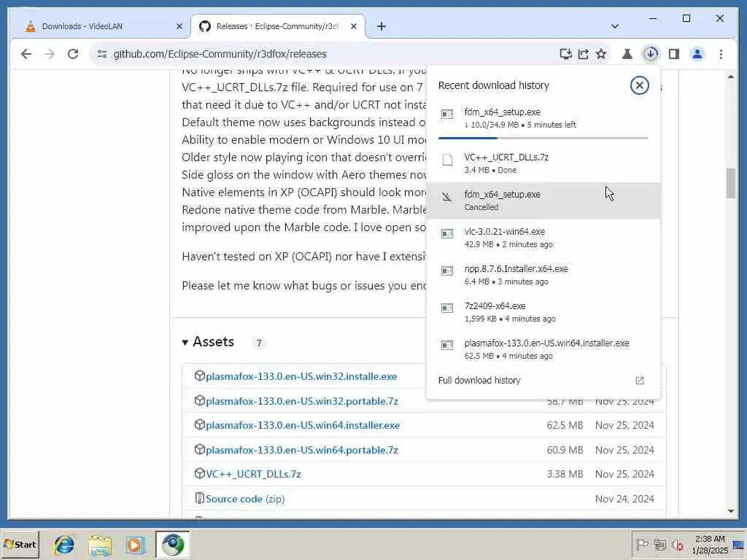The height and width of the screenshot is (560, 747).
Task: Click the address bar URL
Action: (x=220, y=54)
